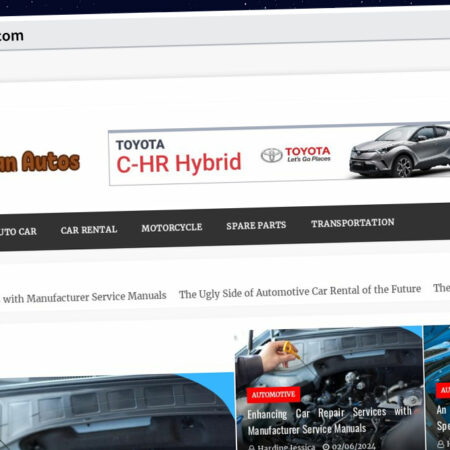Open the large engine bay featured image

click(x=117, y=412)
